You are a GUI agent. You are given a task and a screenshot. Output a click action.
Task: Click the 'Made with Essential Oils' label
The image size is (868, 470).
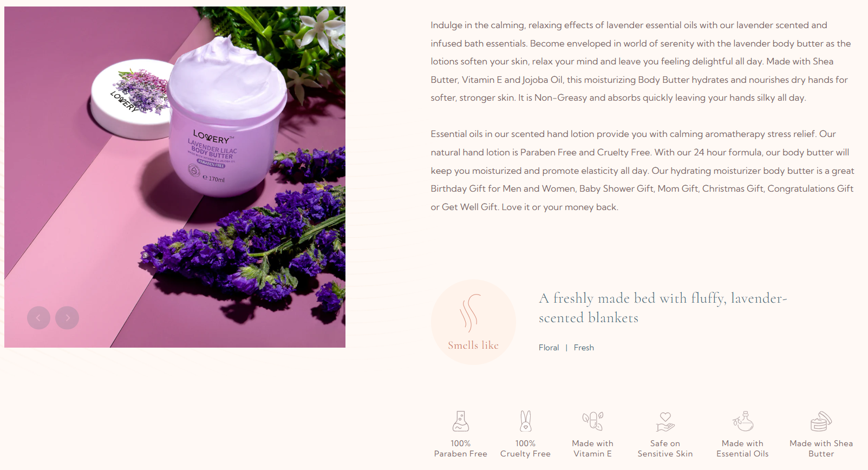[x=743, y=448]
